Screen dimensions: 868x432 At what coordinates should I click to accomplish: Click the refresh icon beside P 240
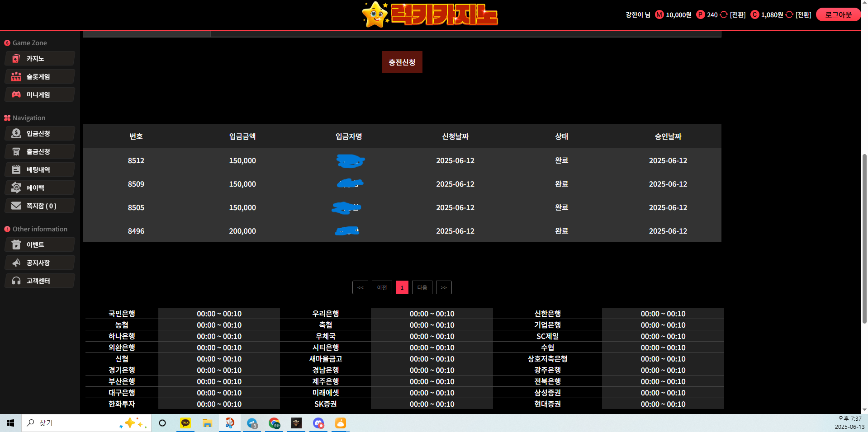click(x=724, y=14)
